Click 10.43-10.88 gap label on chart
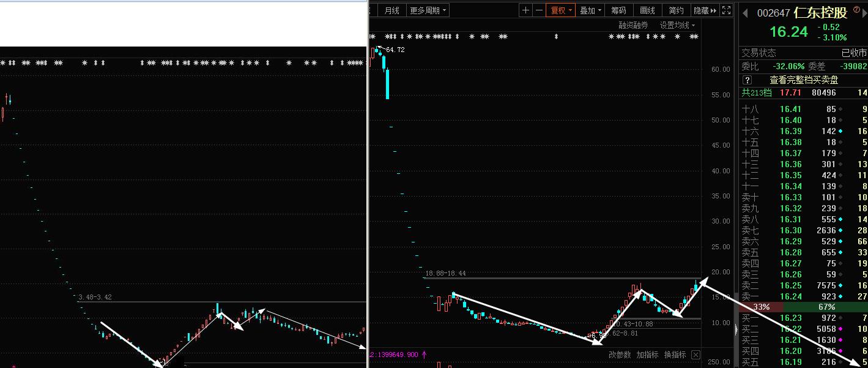Viewport: 868px width, 368px height. click(634, 324)
